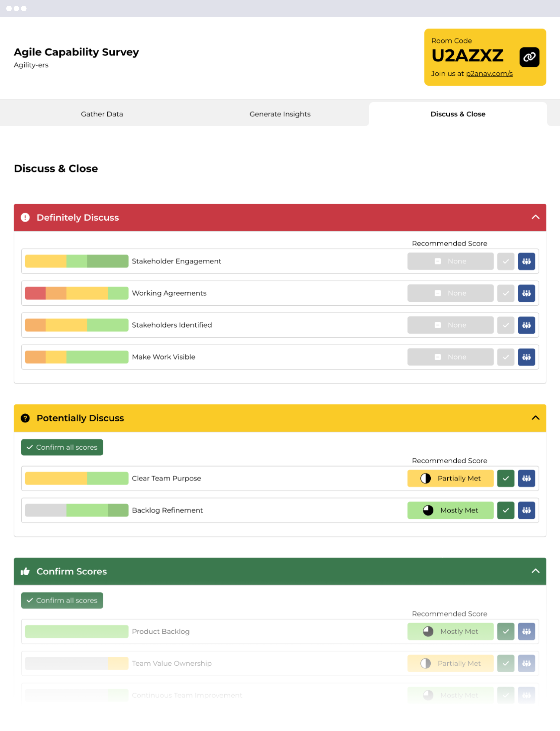Open the p2anav.com/s link
Viewport: 560px width, 731px height.
pos(489,73)
